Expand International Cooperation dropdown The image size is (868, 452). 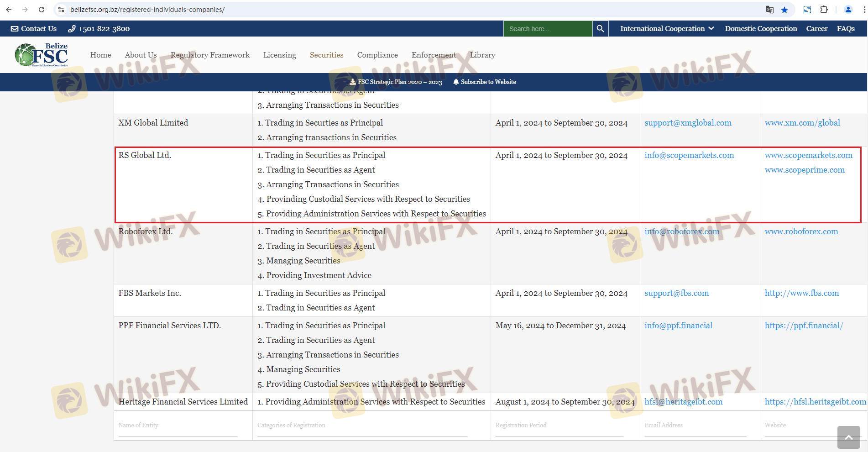pos(667,29)
